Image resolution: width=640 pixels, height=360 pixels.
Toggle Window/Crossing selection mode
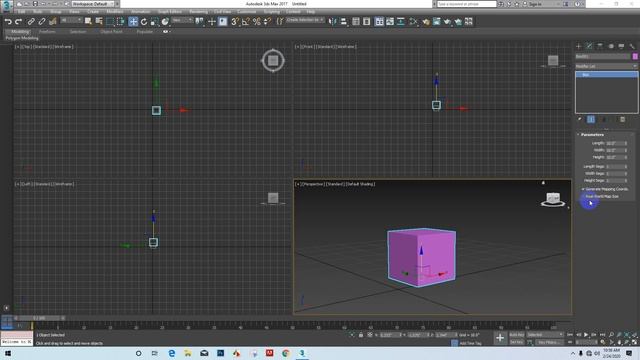[x=121, y=22]
